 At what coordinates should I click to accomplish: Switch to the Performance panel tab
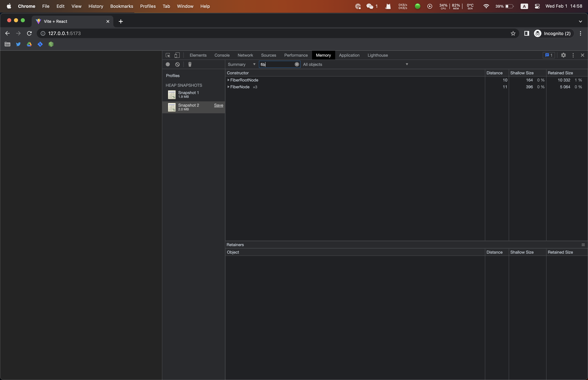pos(296,55)
